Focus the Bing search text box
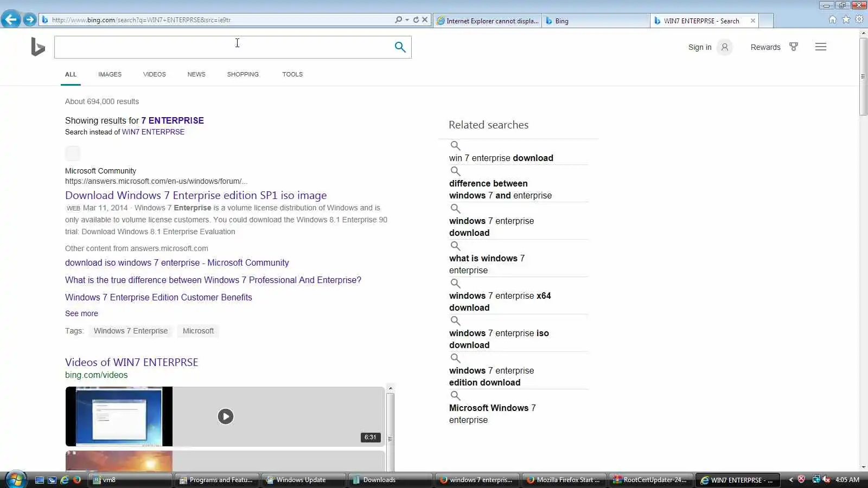The height and width of the screenshot is (488, 868). click(x=222, y=47)
